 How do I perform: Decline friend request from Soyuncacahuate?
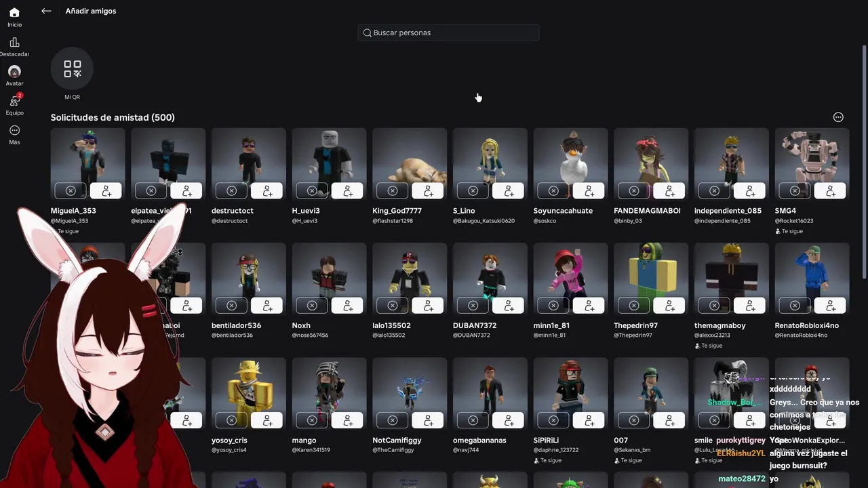click(x=553, y=191)
